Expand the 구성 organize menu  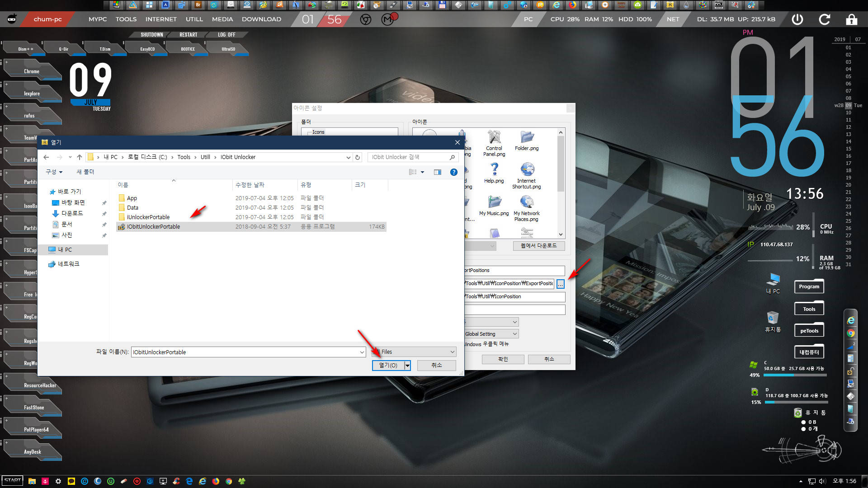point(54,172)
